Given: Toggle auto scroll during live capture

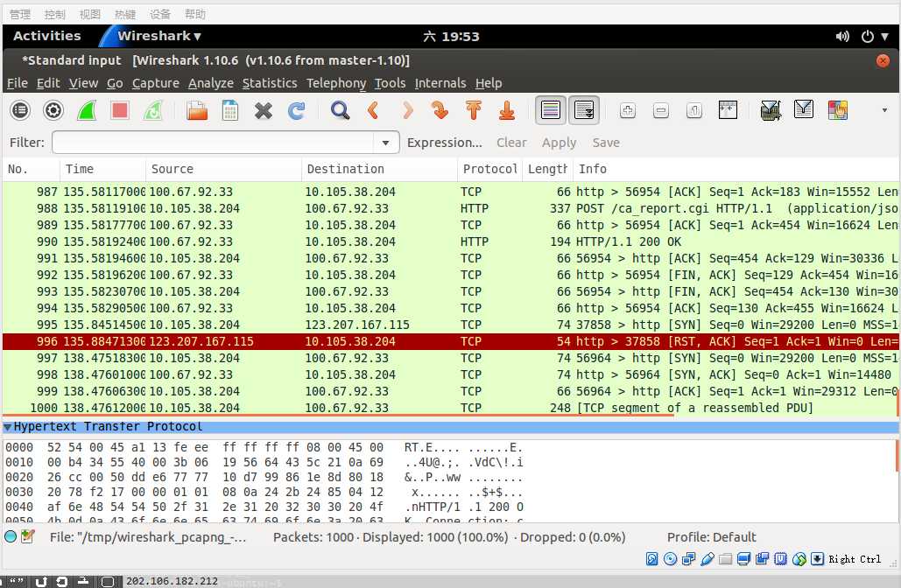Looking at the screenshot, I should point(584,109).
